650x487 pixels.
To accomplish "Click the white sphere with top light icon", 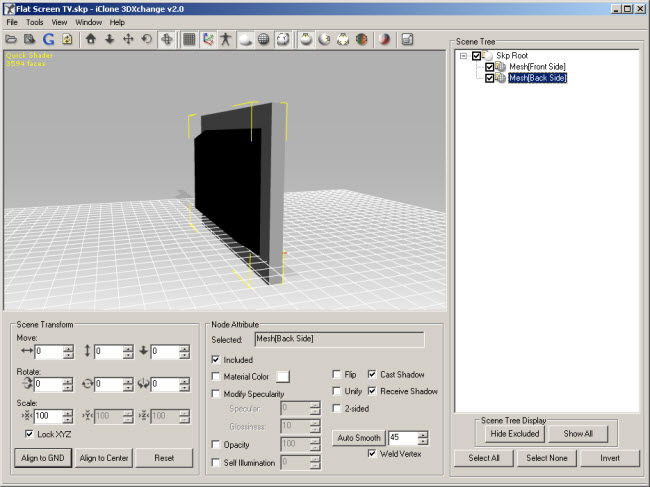I will [x=306, y=39].
